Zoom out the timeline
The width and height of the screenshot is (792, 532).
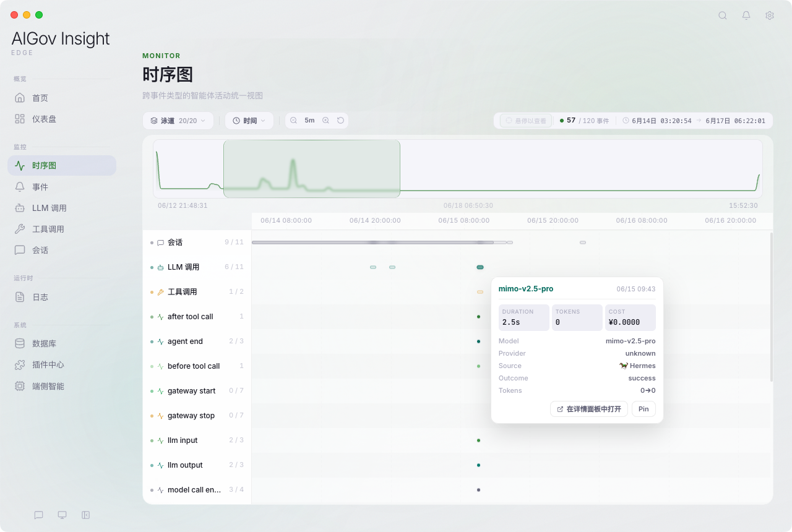tap(294, 121)
